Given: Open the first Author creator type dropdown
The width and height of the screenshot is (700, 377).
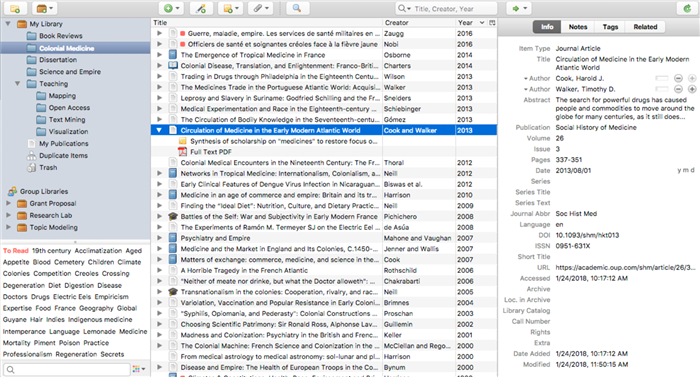Looking at the screenshot, I should tap(537, 79).
